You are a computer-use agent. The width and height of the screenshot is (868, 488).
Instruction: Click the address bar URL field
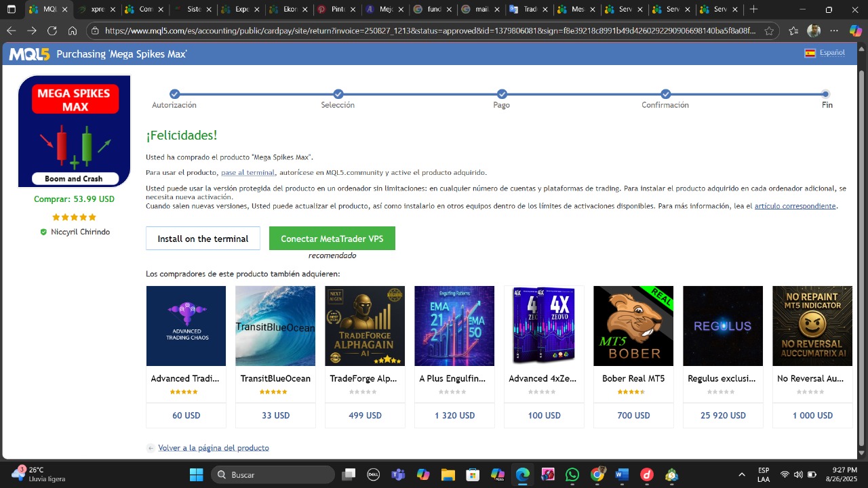pyautogui.click(x=431, y=31)
